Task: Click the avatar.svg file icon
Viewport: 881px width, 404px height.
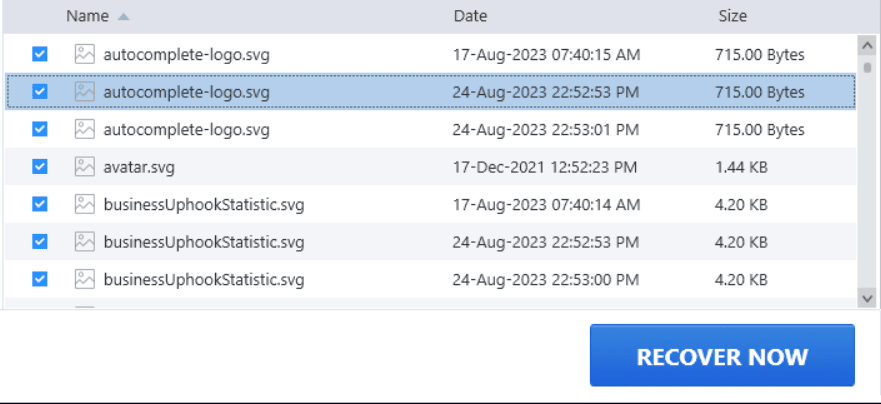Action: [x=85, y=167]
